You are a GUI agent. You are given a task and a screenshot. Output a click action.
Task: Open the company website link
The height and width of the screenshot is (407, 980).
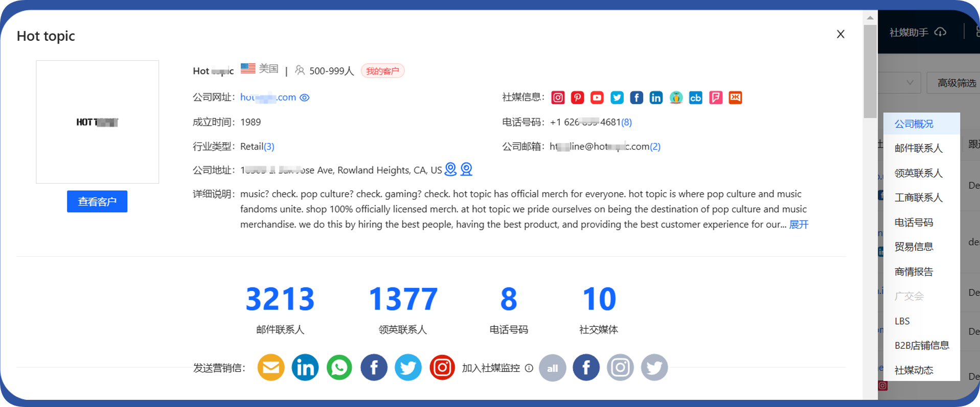pyautogui.click(x=268, y=97)
